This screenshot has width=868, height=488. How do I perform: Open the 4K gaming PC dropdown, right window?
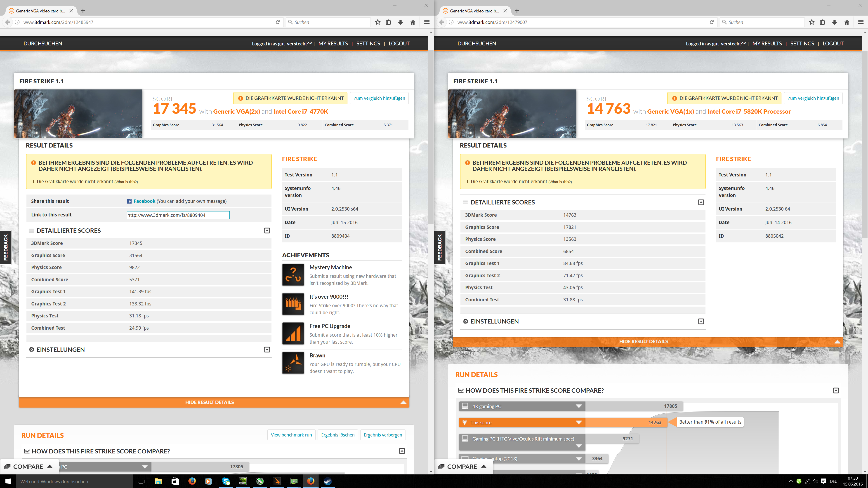[x=579, y=406]
